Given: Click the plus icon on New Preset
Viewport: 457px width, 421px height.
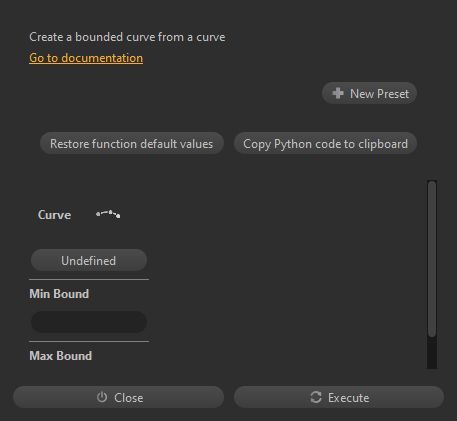Looking at the screenshot, I should tap(338, 93).
